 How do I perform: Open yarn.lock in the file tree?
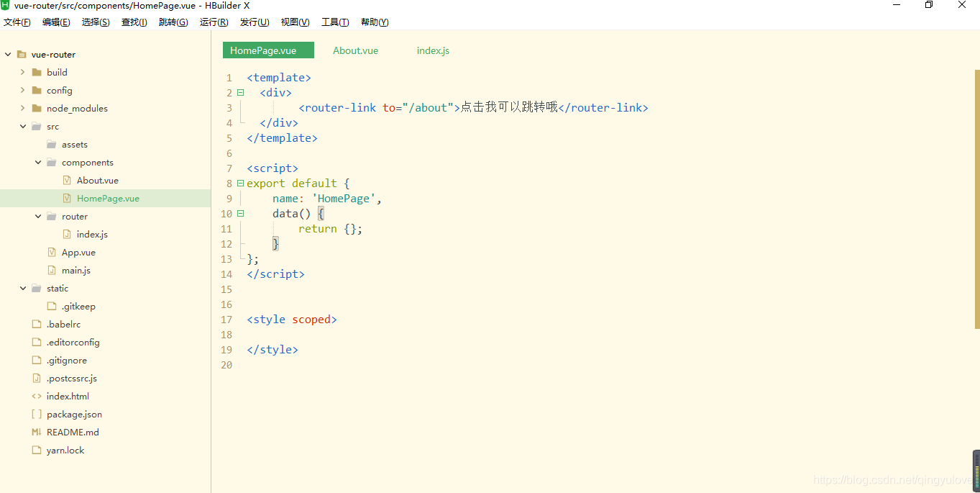(x=65, y=450)
